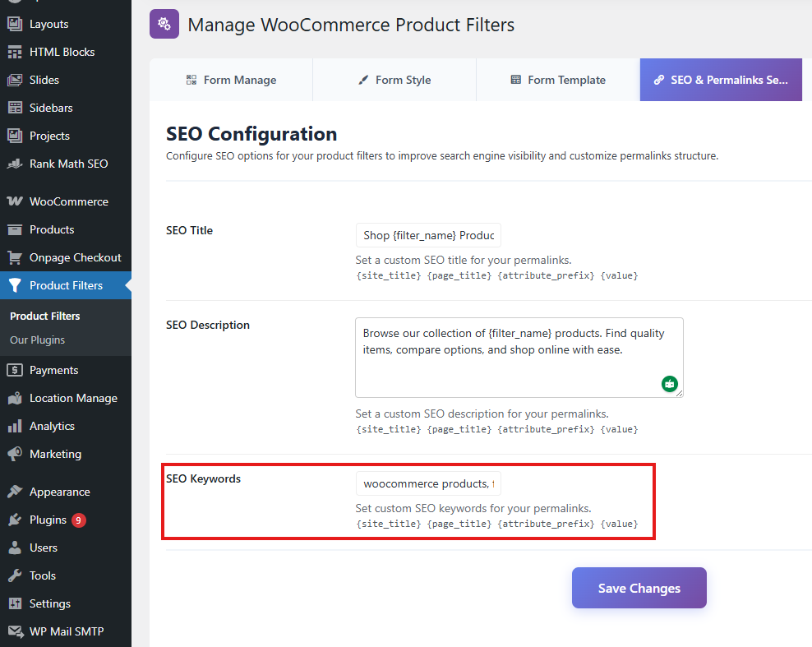Click the WP Mail SMTP envelope icon

16,631
